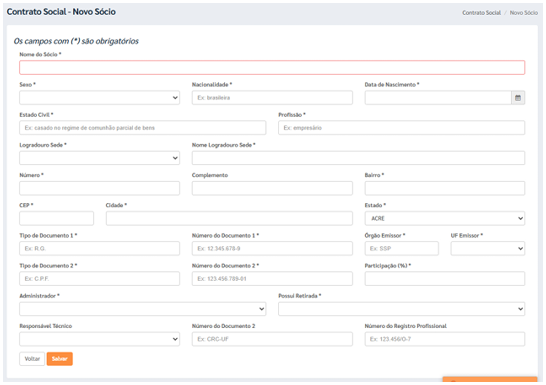
Task: Focus the Nome do Sócio field
Action: pyautogui.click(x=272, y=68)
